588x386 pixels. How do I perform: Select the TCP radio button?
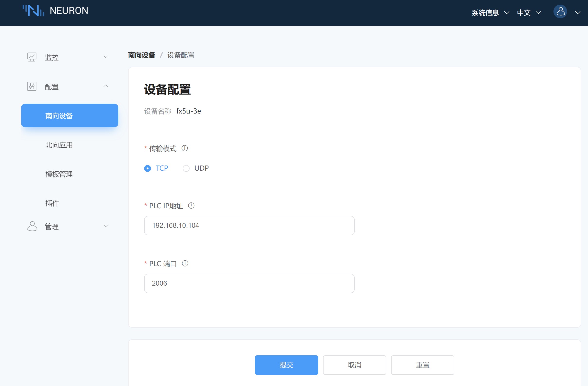pos(148,168)
